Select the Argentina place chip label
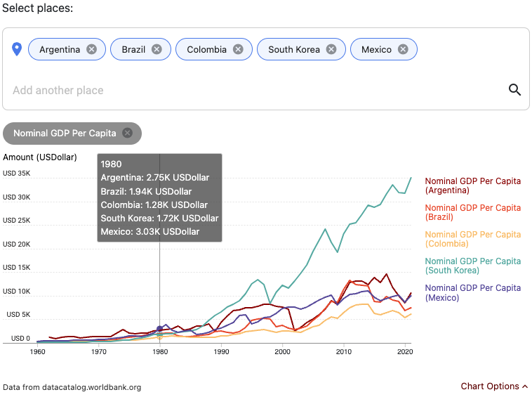Image resolution: width=532 pixels, height=397 pixels. click(60, 49)
